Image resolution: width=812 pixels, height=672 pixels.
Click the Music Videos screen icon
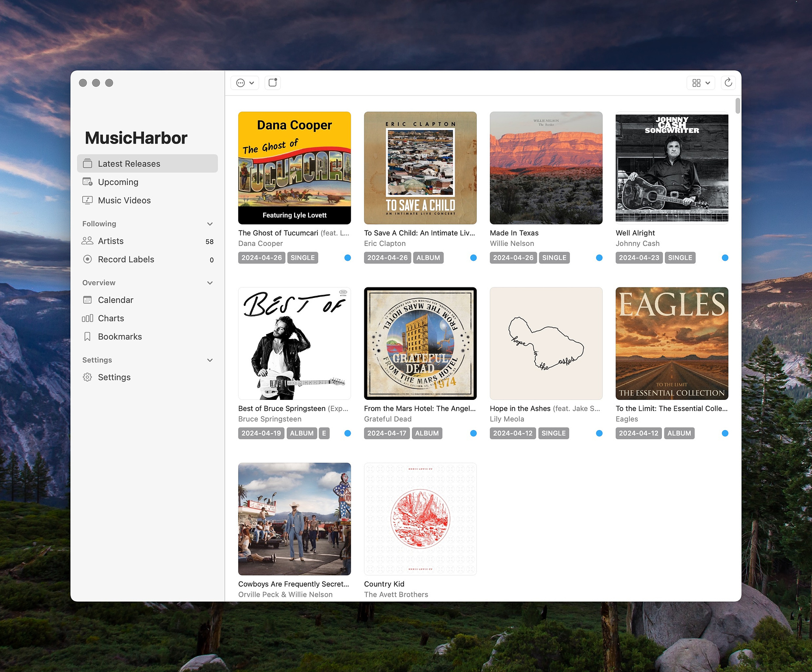pos(88,200)
